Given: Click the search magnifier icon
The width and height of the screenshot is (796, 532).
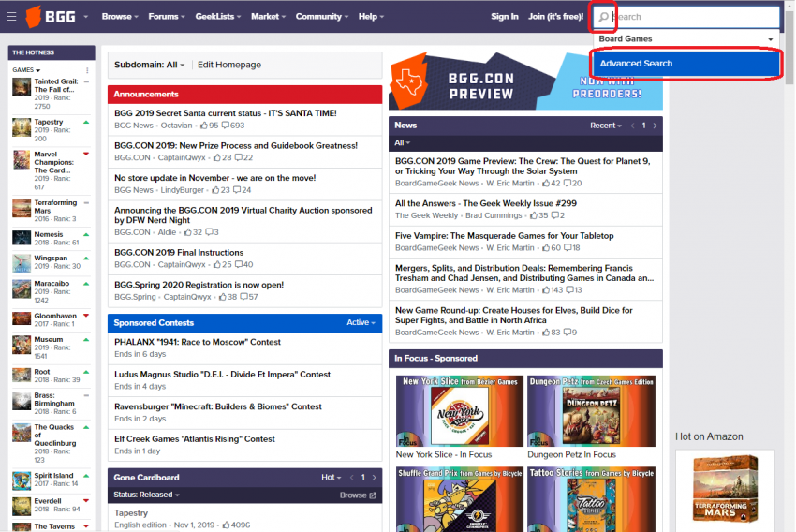Looking at the screenshot, I should 603,17.
